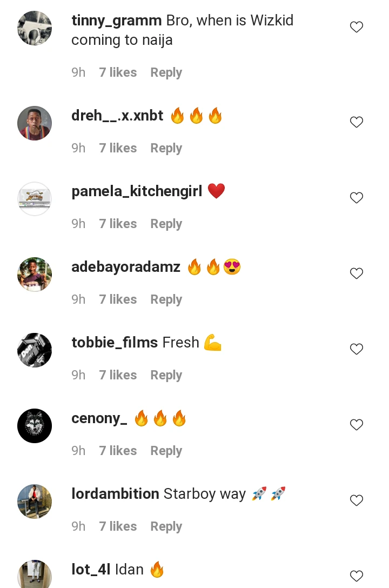
Task: Reply to pamela_kitchengirl's comment
Action: click(x=166, y=224)
